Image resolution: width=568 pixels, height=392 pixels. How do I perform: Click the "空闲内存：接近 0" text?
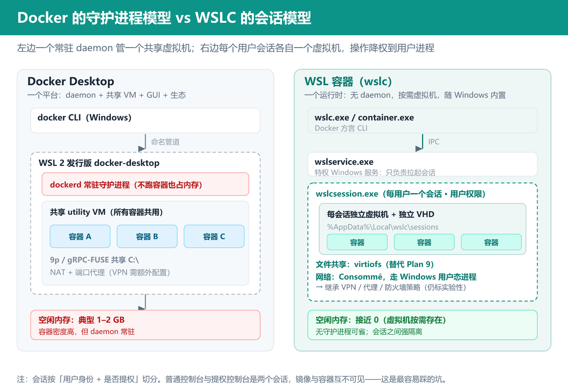381,320
